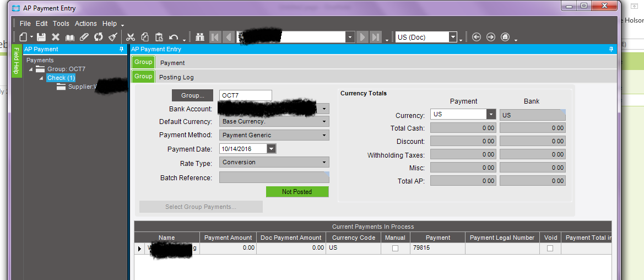This screenshot has height=280, width=644.
Task: Open the Payment Date calendar dropdown
Action: pyautogui.click(x=272, y=148)
